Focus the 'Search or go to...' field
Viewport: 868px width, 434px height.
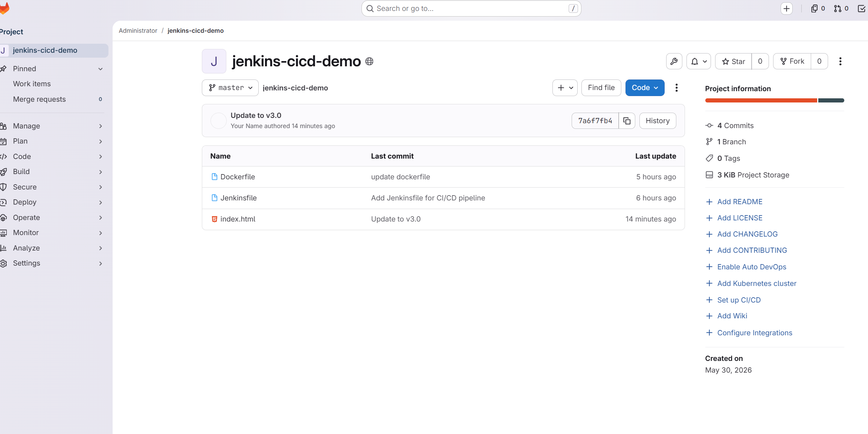[471, 8]
